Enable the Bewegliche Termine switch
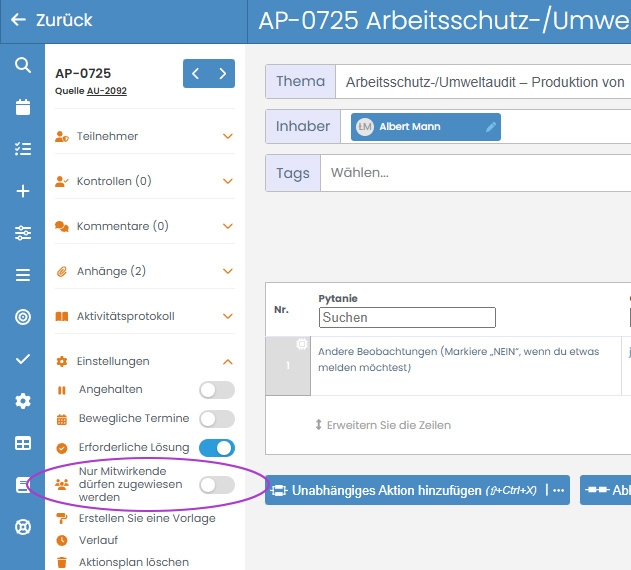The height and width of the screenshot is (570, 631). pyautogui.click(x=217, y=419)
